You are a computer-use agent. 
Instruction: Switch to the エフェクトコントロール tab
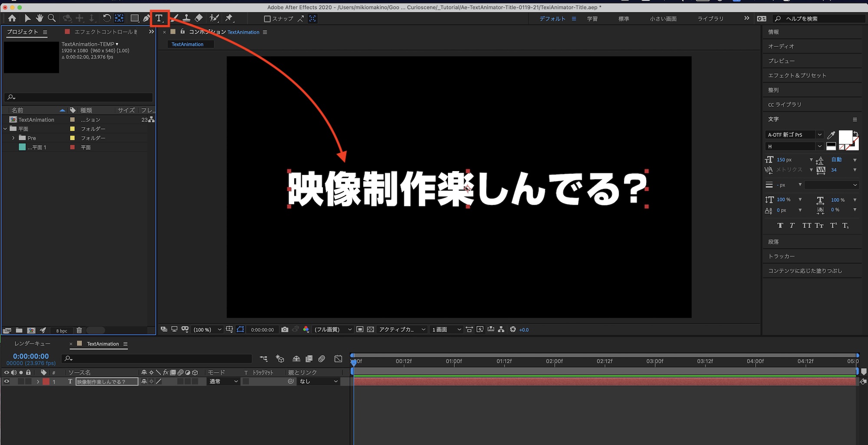(105, 32)
